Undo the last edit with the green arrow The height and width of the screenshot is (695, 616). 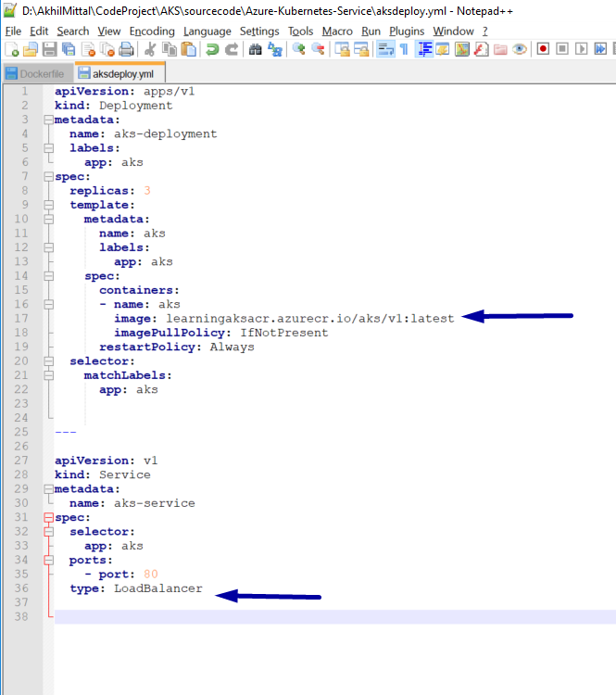(x=212, y=49)
